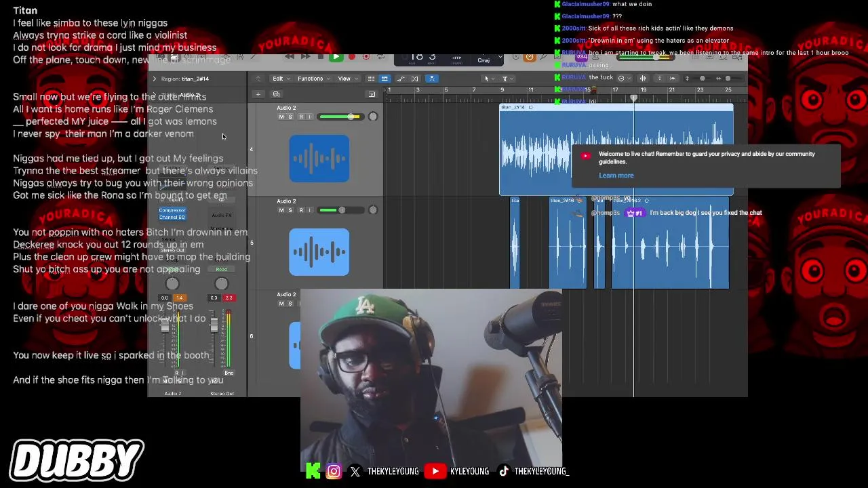Open the Read automation mode menu

221,269
